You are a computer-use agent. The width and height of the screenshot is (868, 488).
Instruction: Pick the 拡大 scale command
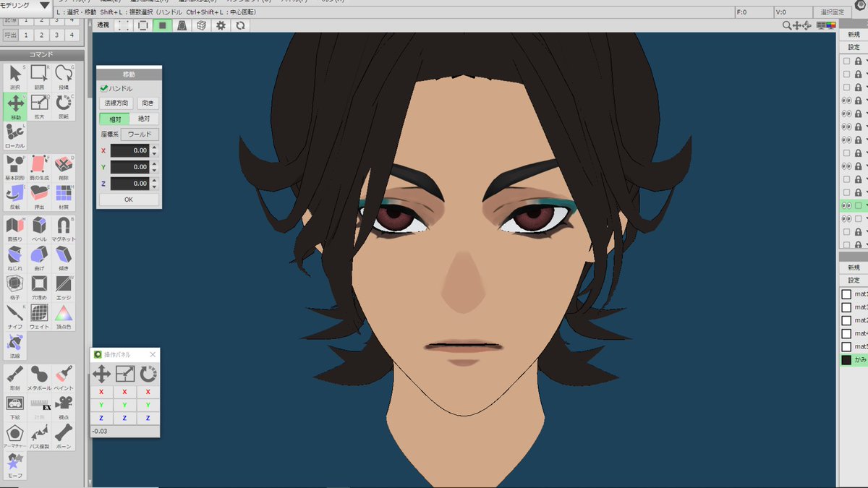tap(39, 106)
